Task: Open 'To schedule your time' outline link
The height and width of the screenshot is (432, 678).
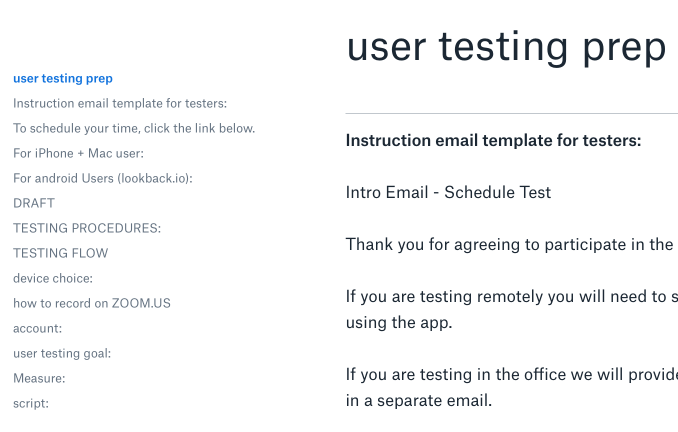Action: (x=134, y=128)
